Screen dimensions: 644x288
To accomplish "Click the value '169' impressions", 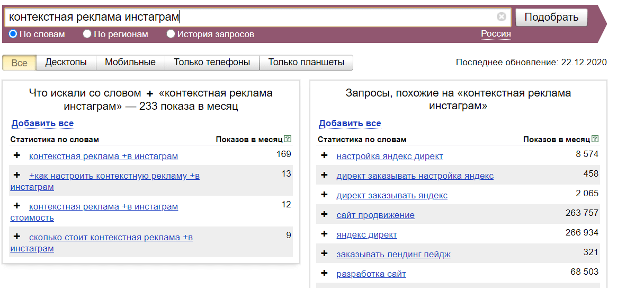I will click(284, 154).
